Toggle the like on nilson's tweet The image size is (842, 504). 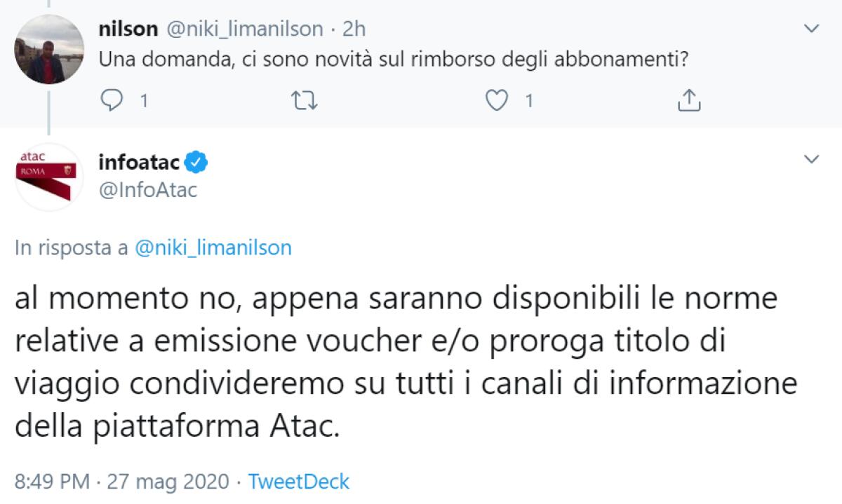[x=495, y=101]
